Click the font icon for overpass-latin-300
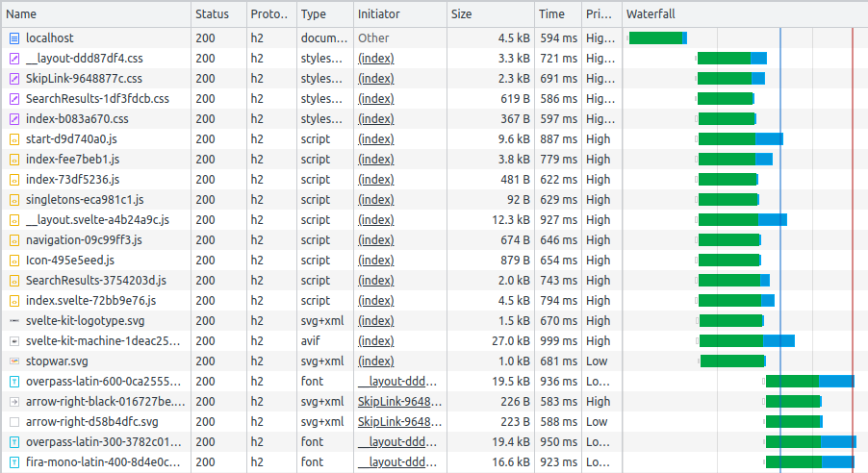868x473 pixels. 14,442
